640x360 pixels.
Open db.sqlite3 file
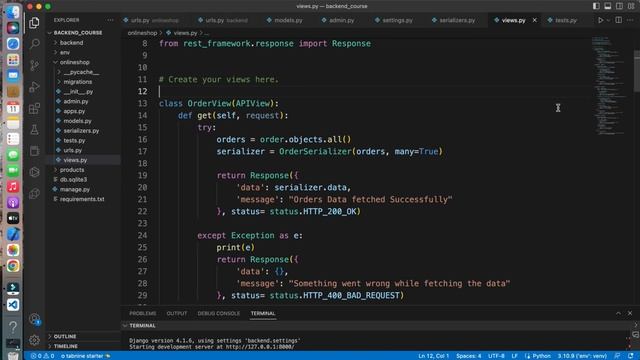[x=73, y=180]
